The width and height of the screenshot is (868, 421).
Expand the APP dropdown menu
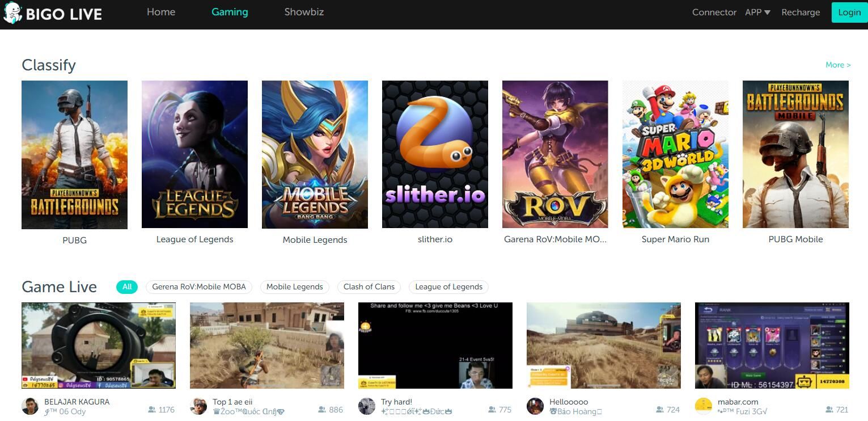click(757, 12)
